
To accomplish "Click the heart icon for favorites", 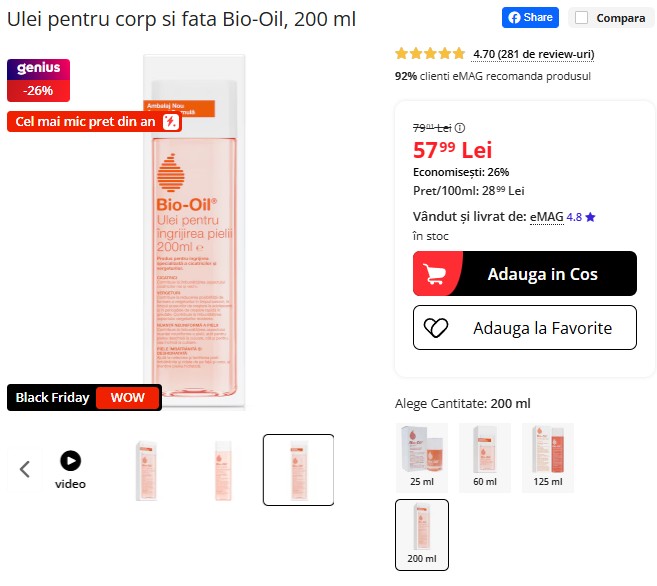I will (x=436, y=328).
